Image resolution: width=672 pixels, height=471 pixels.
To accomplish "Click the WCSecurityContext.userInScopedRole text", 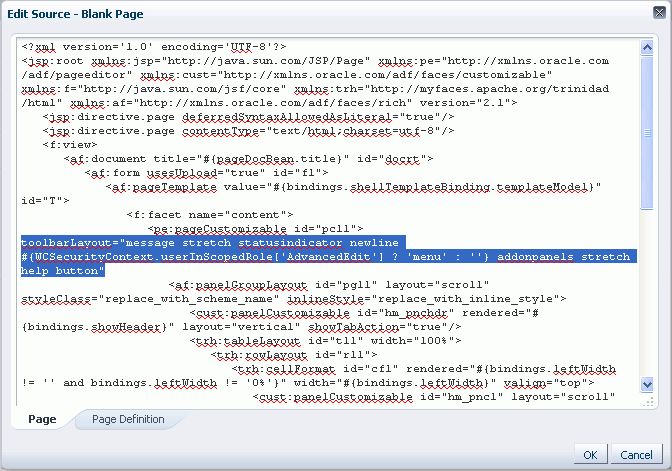I will 154,257.
